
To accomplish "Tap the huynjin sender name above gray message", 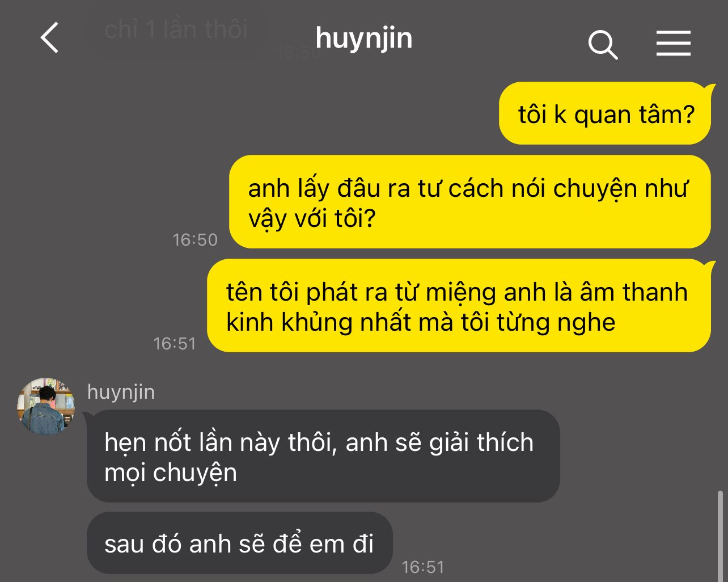I will (121, 392).
